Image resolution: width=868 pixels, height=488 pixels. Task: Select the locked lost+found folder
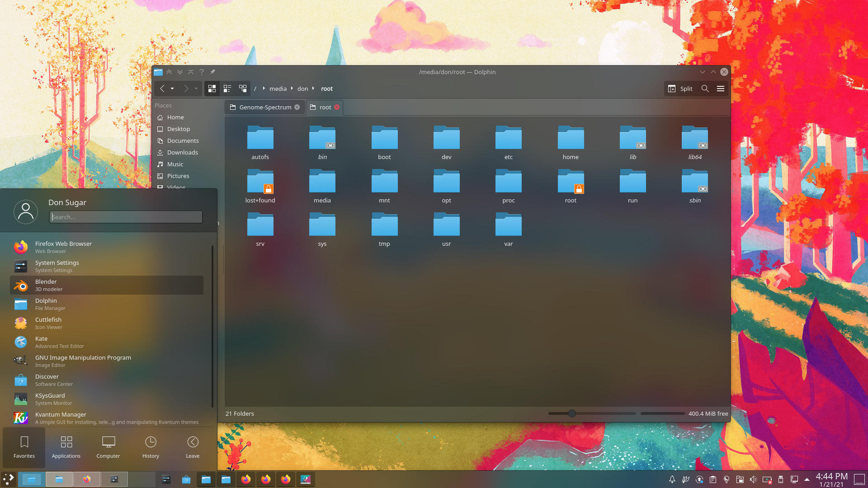(260, 185)
